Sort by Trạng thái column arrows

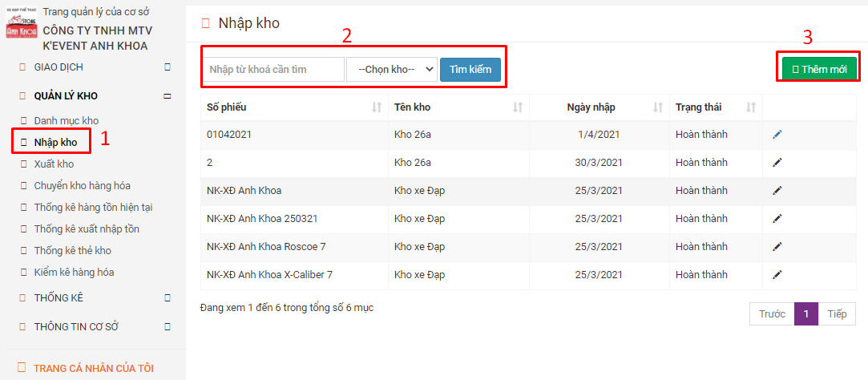point(751,107)
